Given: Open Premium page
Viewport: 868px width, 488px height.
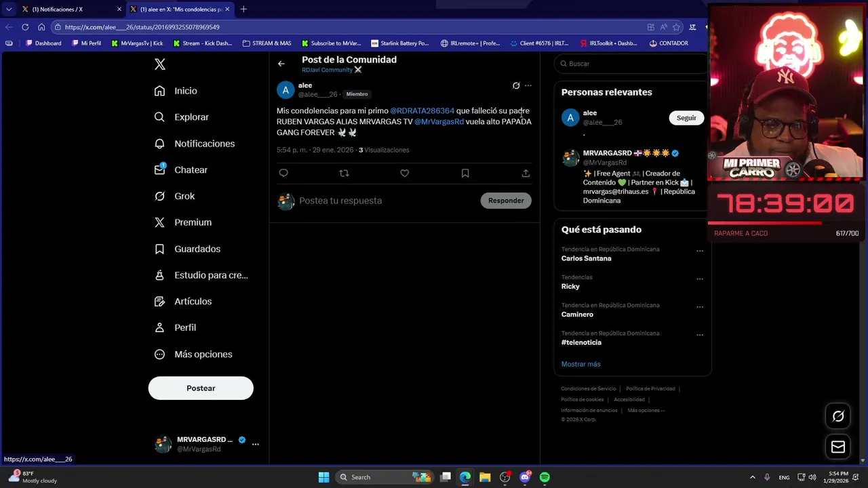Looking at the screenshot, I should (183, 222).
